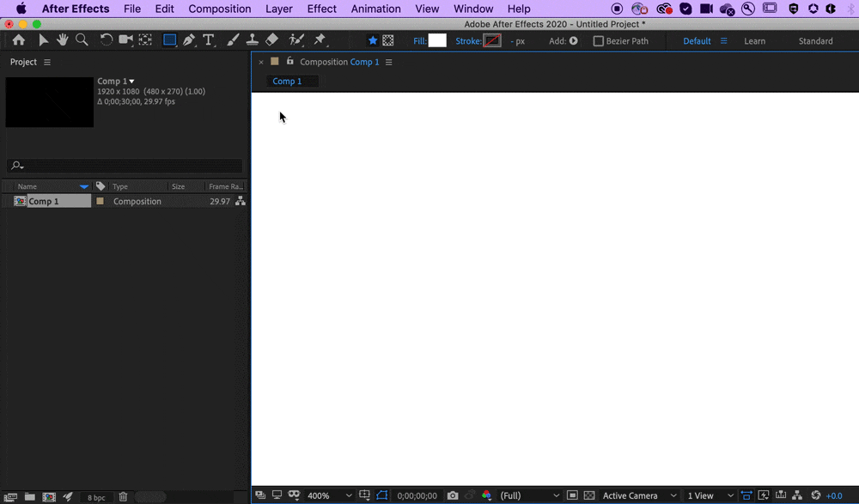This screenshot has width=859, height=504.
Task: Click the Project search field
Action: (x=125, y=166)
